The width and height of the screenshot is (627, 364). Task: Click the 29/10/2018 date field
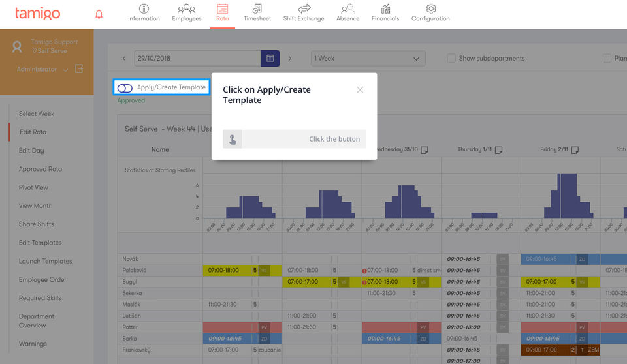(197, 58)
